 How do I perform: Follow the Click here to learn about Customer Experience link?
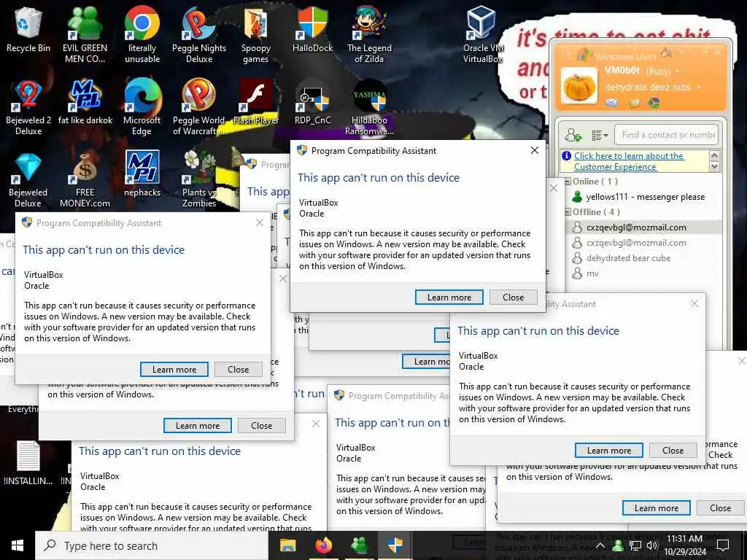629,161
